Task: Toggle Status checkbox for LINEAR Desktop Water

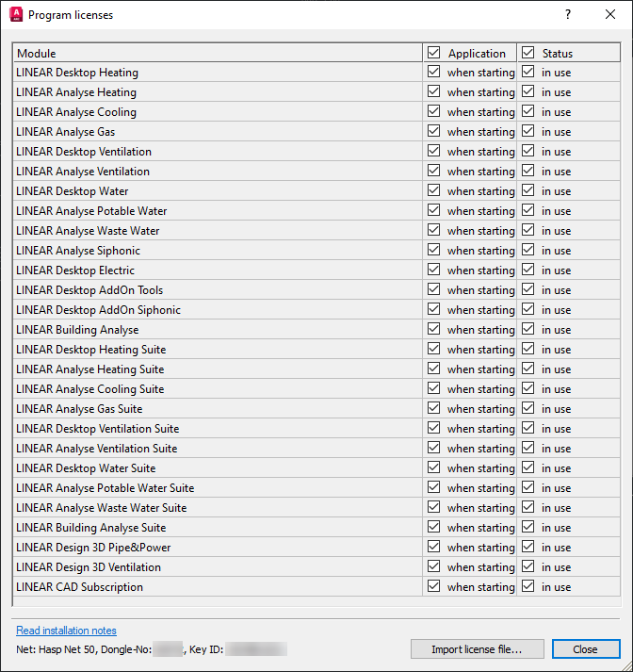Action: [x=527, y=189]
